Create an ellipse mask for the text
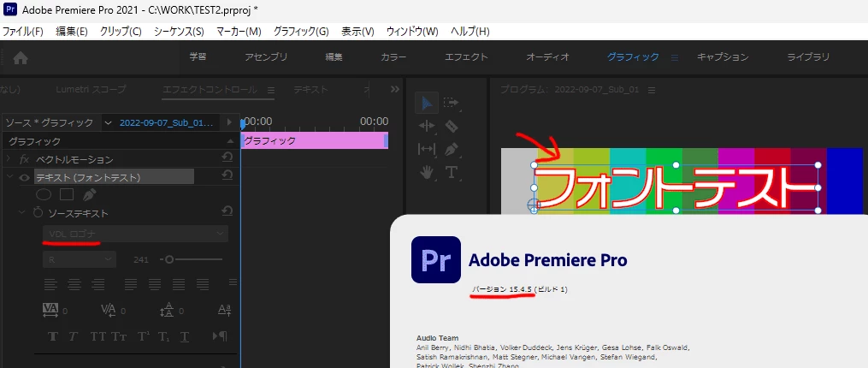This screenshot has height=368, width=868. click(44, 194)
